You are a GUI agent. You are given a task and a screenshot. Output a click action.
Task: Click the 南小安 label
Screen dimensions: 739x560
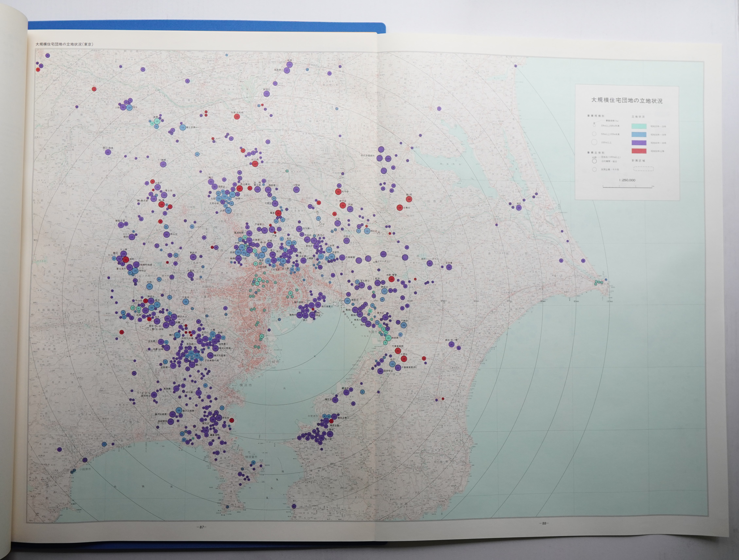[328, 439]
